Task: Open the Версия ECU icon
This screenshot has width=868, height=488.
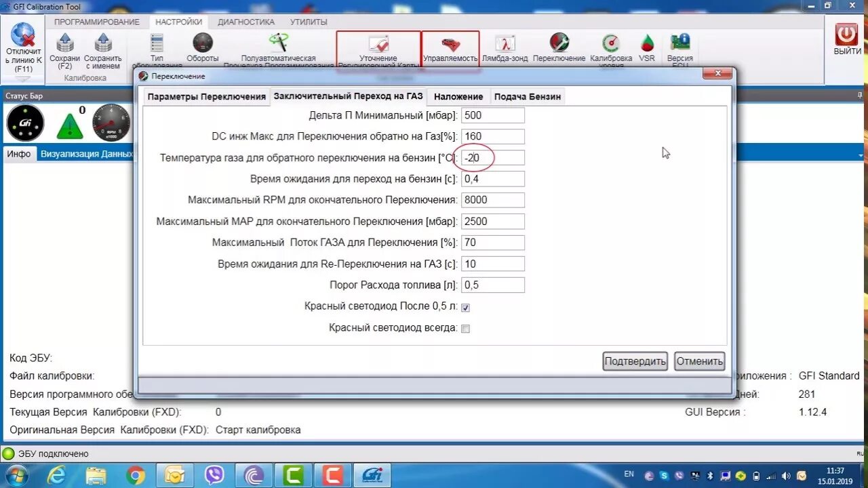Action: (680, 43)
